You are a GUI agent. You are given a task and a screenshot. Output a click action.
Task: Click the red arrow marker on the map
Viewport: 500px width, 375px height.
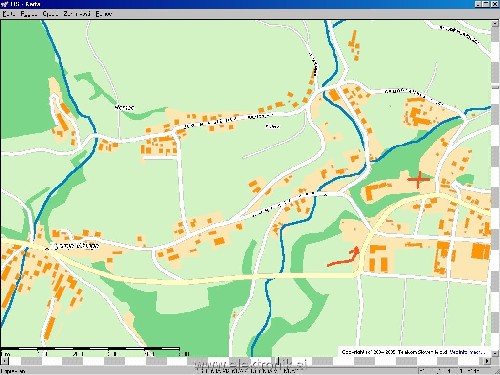(x=343, y=257)
